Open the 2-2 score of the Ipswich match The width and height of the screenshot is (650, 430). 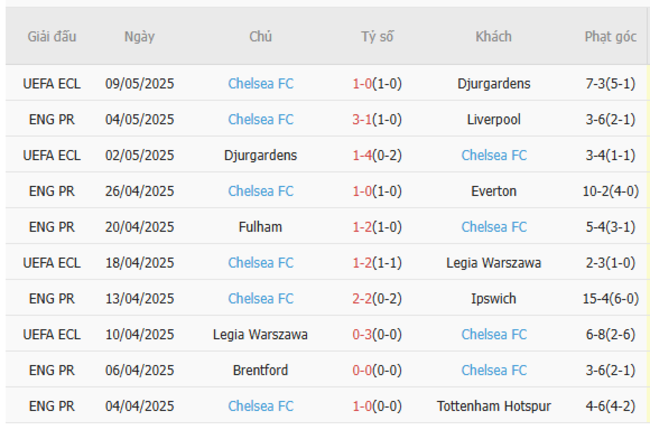[362, 299]
